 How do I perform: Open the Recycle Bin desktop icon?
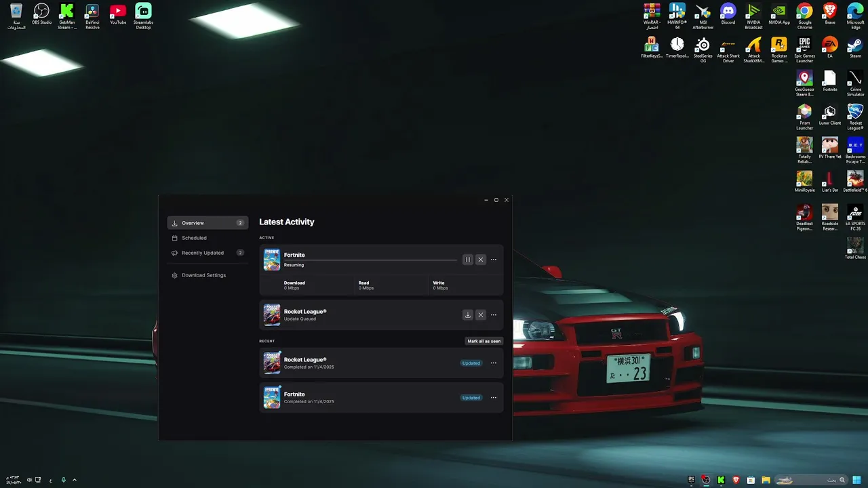16,16
